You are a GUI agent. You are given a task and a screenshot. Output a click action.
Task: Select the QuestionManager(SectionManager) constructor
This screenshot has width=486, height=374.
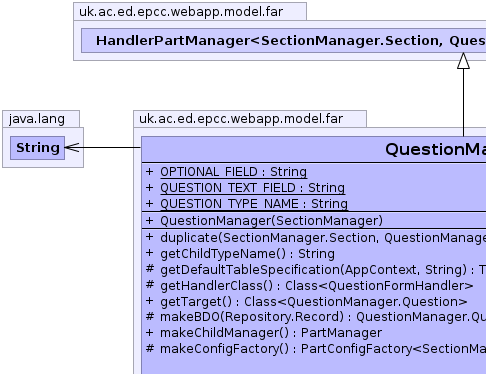[x=271, y=221]
